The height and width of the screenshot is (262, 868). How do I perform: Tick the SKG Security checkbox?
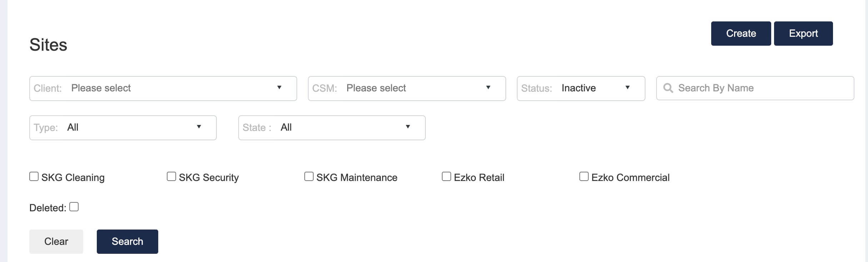click(x=171, y=176)
